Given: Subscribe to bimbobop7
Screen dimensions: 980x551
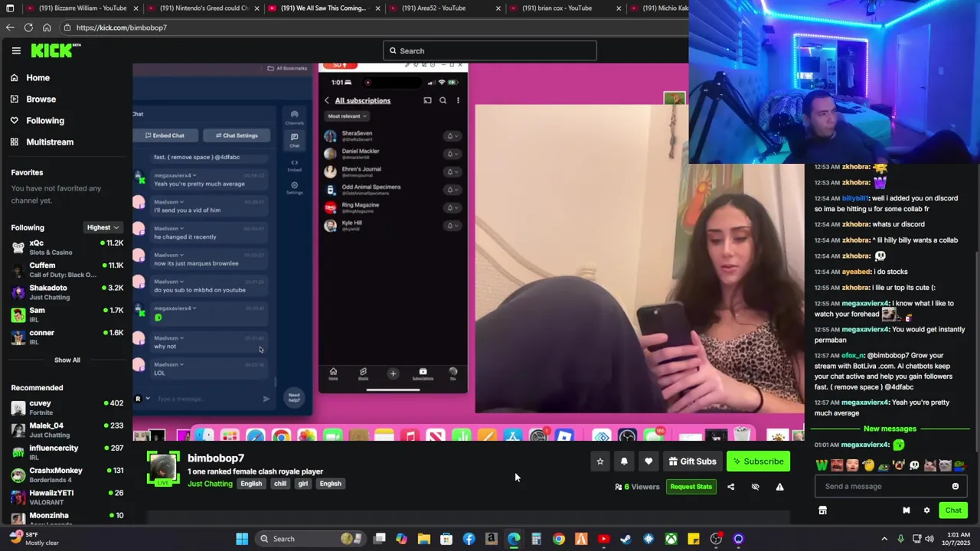Looking at the screenshot, I should click(757, 461).
